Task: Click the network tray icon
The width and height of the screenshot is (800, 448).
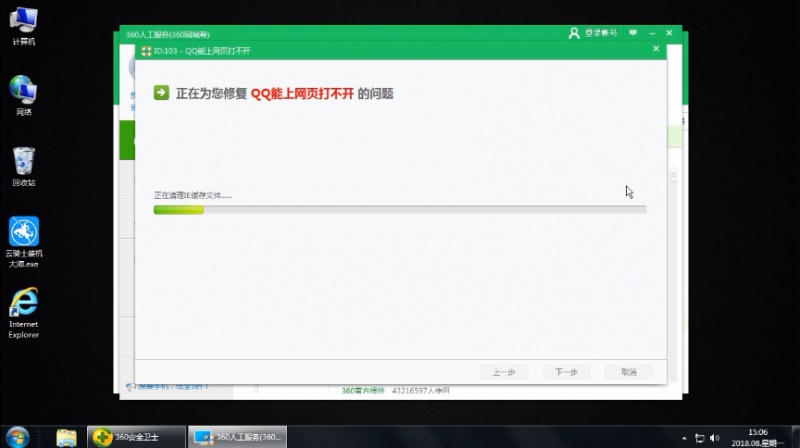Action: [699, 438]
